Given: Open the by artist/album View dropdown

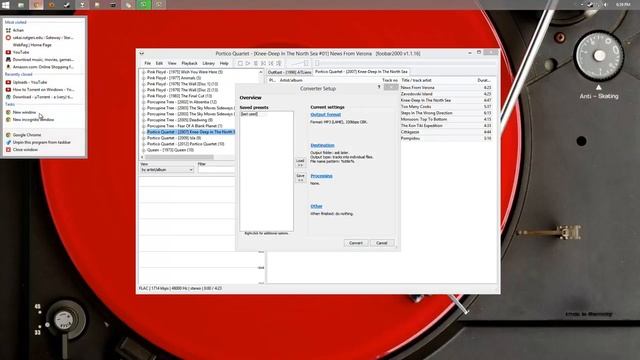Looking at the screenshot, I should (x=167, y=169).
